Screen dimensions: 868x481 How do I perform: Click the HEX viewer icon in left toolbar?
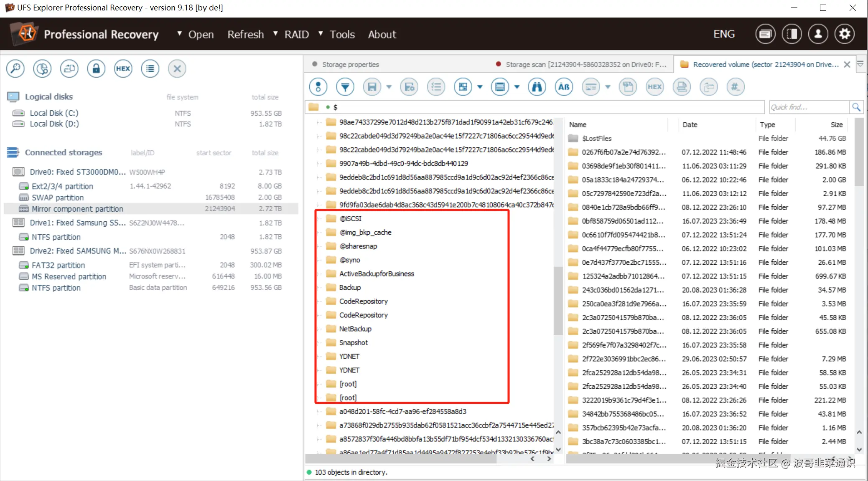tap(123, 69)
